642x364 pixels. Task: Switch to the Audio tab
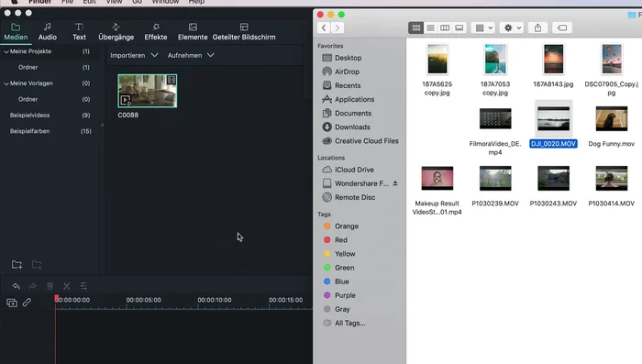pyautogui.click(x=48, y=32)
